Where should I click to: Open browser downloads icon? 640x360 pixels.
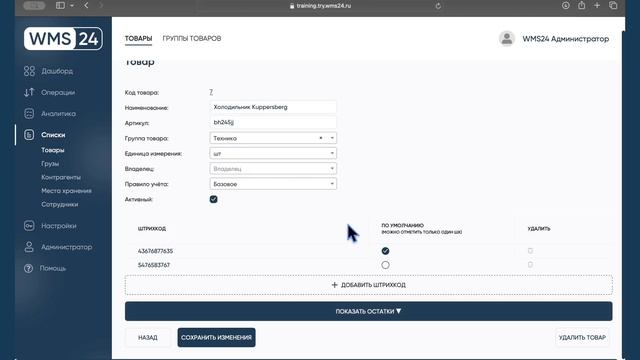pos(565,5)
